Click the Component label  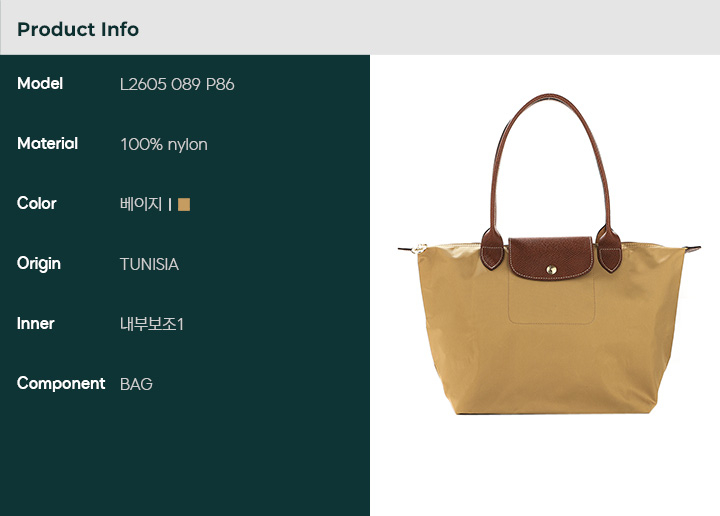(x=61, y=383)
